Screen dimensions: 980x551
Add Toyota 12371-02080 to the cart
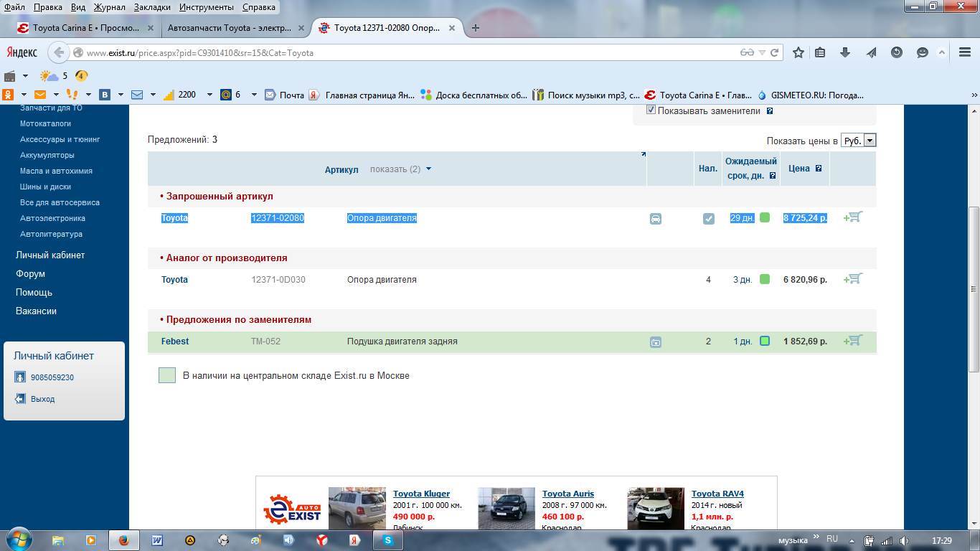[x=852, y=217]
